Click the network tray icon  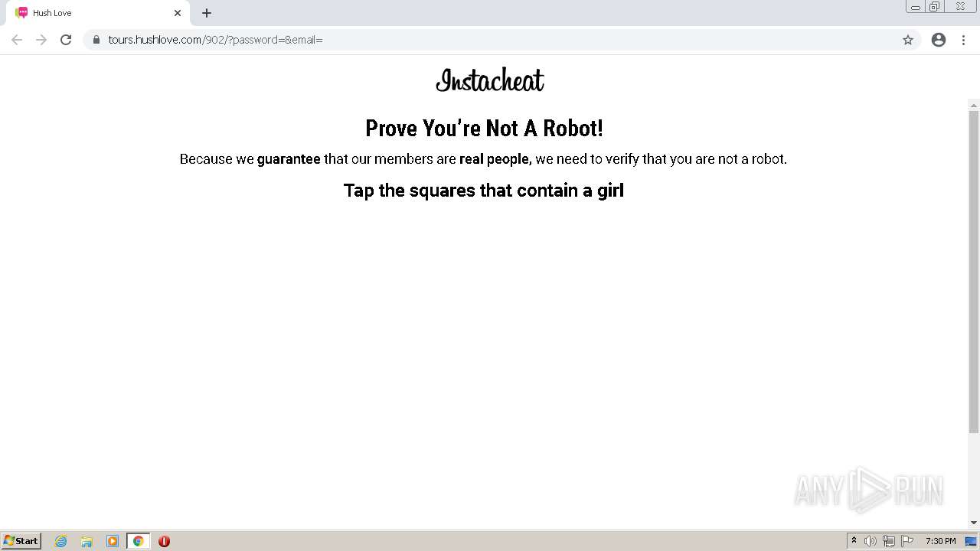[889, 541]
